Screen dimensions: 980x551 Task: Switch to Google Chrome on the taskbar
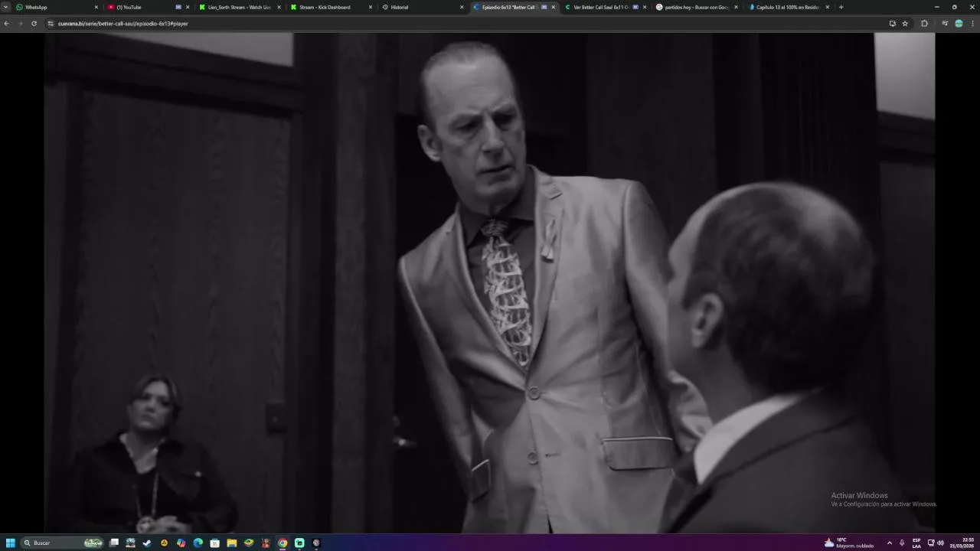283,543
